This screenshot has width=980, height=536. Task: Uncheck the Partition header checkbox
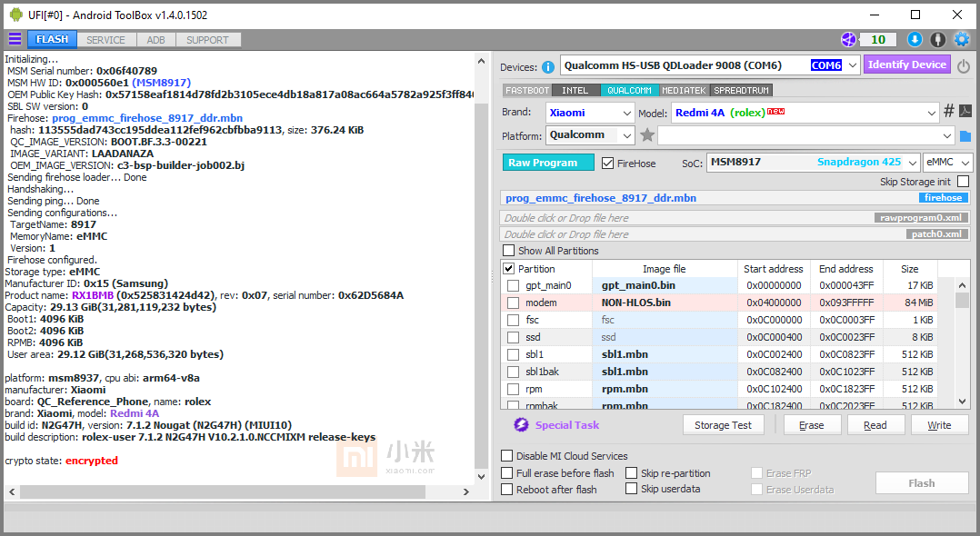pyautogui.click(x=509, y=269)
